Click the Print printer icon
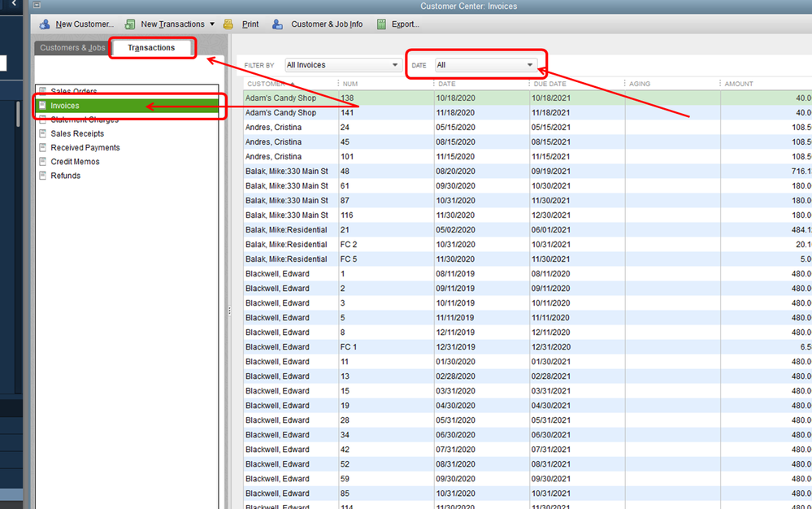 (x=228, y=24)
